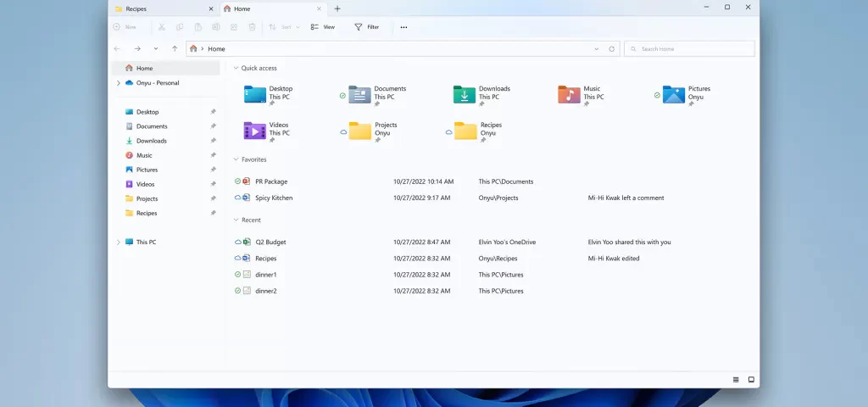This screenshot has width=868, height=407.
Task: Open Pictures in the sidebar
Action: tap(147, 170)
